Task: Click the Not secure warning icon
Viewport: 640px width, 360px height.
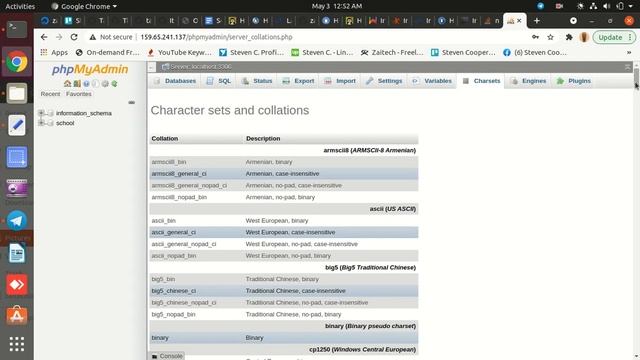Action: (x=93, y=37)
